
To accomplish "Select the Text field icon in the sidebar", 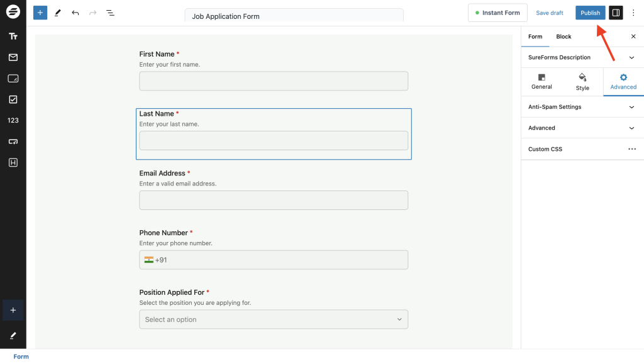I will [x=13, y=36].
